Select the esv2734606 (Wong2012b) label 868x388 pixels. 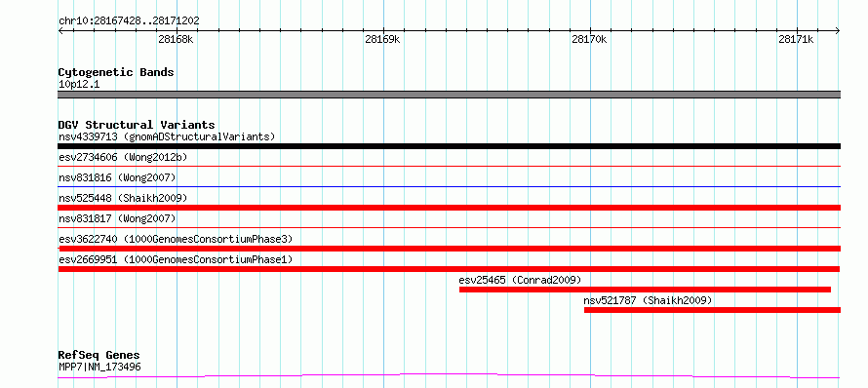[123, 157]
